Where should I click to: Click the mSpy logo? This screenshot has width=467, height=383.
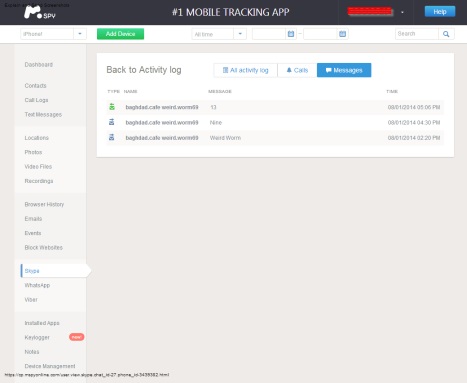pos(40,12)
